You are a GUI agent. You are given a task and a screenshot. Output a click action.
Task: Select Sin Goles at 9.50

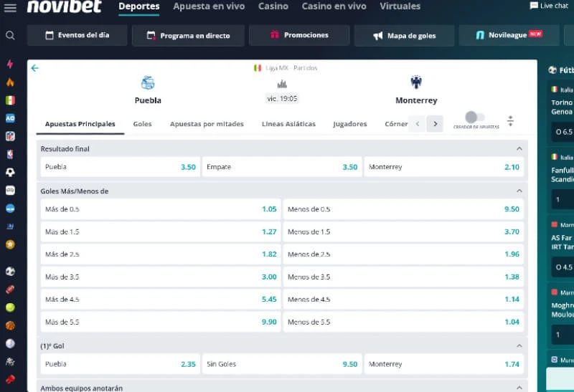click(x=282, y=364)
